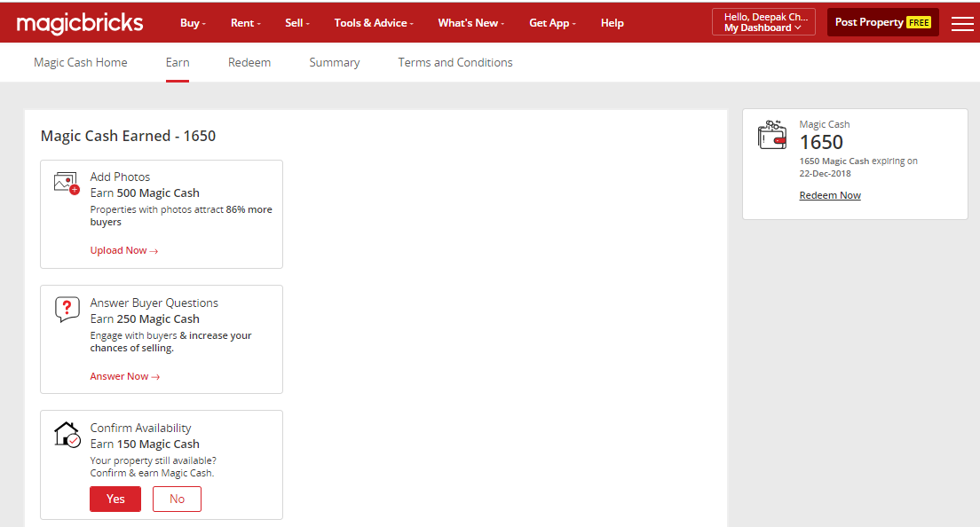Image resolution: width=980 pixels, height=527 pixels.
Task: Click the Answer Buyer Questions speech bubble icon
Action: point(67,309)
